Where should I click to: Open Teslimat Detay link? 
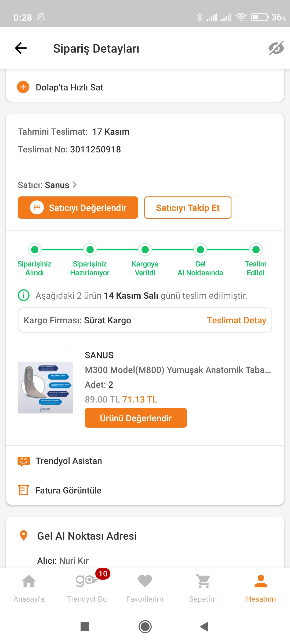pyautogui.click(x=237, y=320)
